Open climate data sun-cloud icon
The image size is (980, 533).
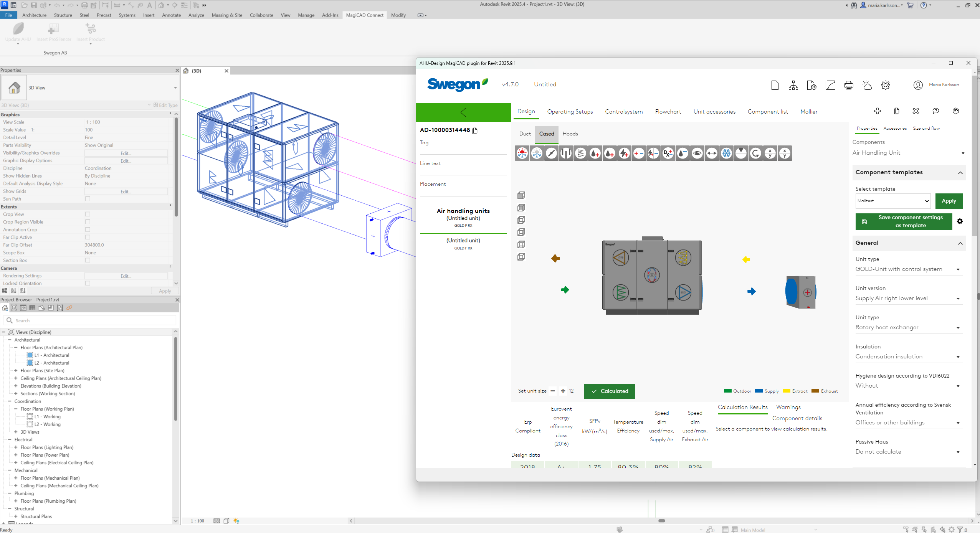(867, 85)
